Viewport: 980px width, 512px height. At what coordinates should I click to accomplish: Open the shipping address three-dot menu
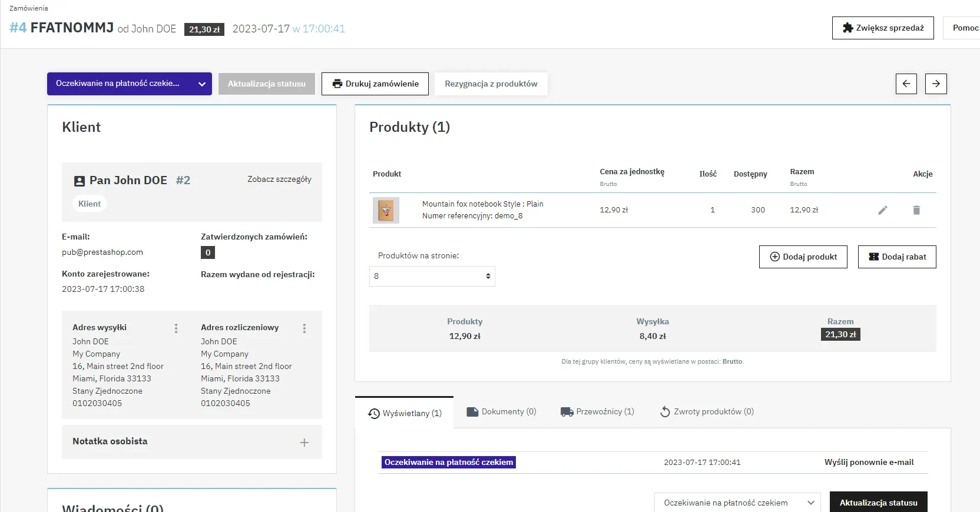pyautogui.click(x=176, y=328)
